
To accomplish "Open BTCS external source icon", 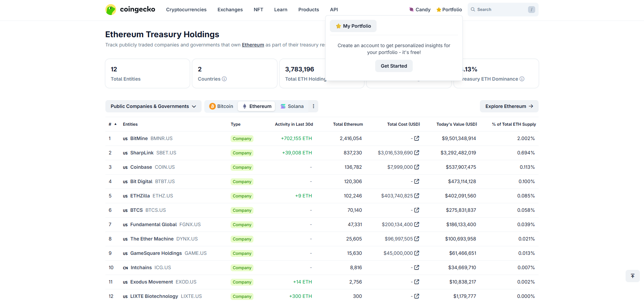I will pos(416,210).
